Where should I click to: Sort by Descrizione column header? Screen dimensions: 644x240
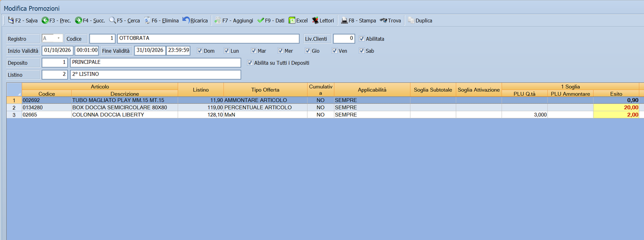pyautogui.click(x=125, y=94)
